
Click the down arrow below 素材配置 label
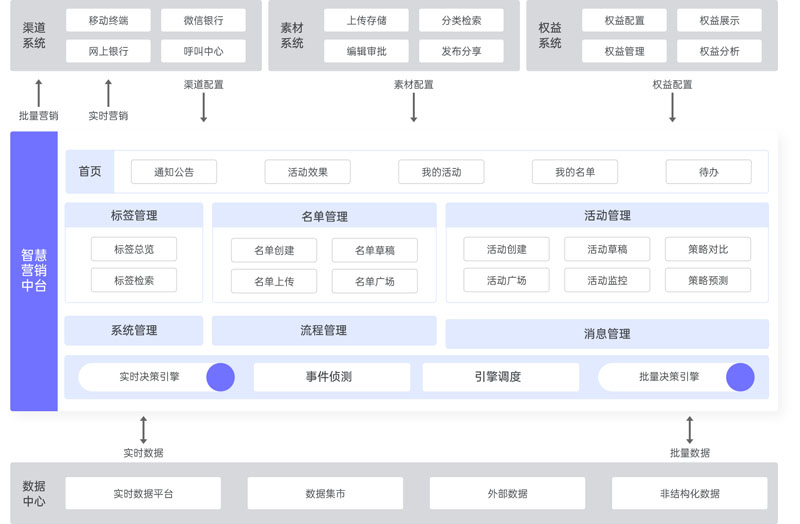(413, 107)
